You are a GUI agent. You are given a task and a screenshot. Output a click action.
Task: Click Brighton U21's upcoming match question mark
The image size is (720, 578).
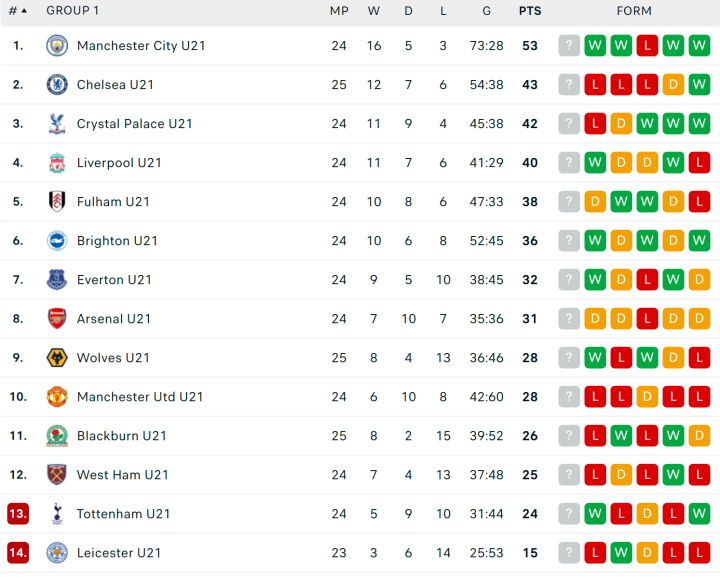(569, 241)
